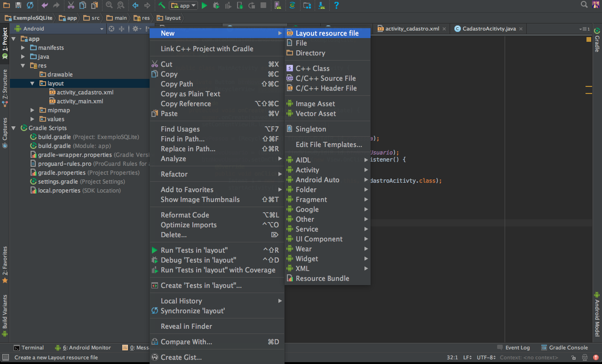Click the Sync refresh icon in toolbar
Image resolution: width=602 pixels, height=364 pixels.
click(30, 6)
